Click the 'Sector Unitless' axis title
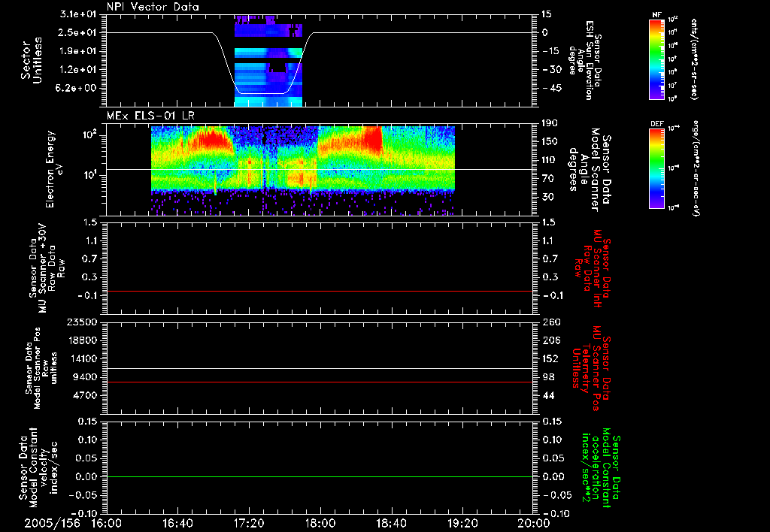The image size is (770, 532). click(x=32, y=60)
